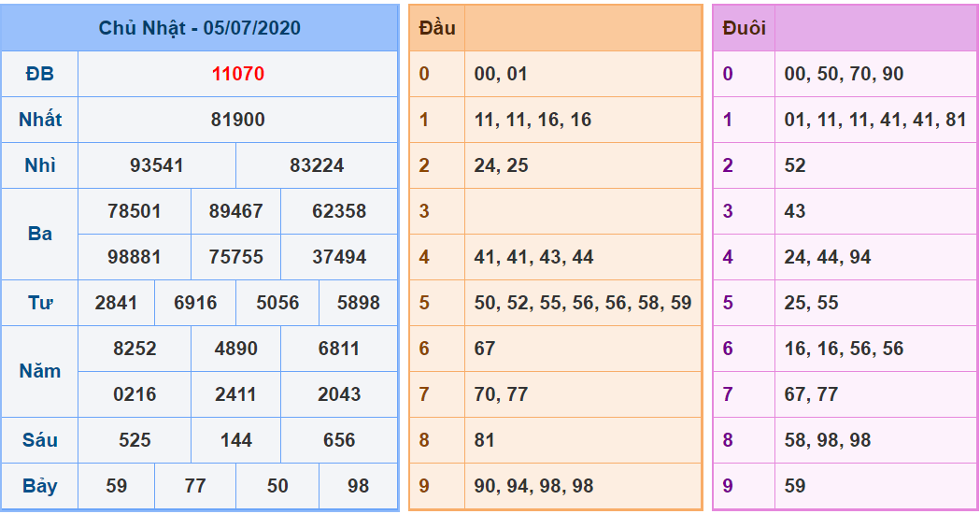Click the third prize number 89467
This screenshot has width=980, height=514.
click(235, 211)
